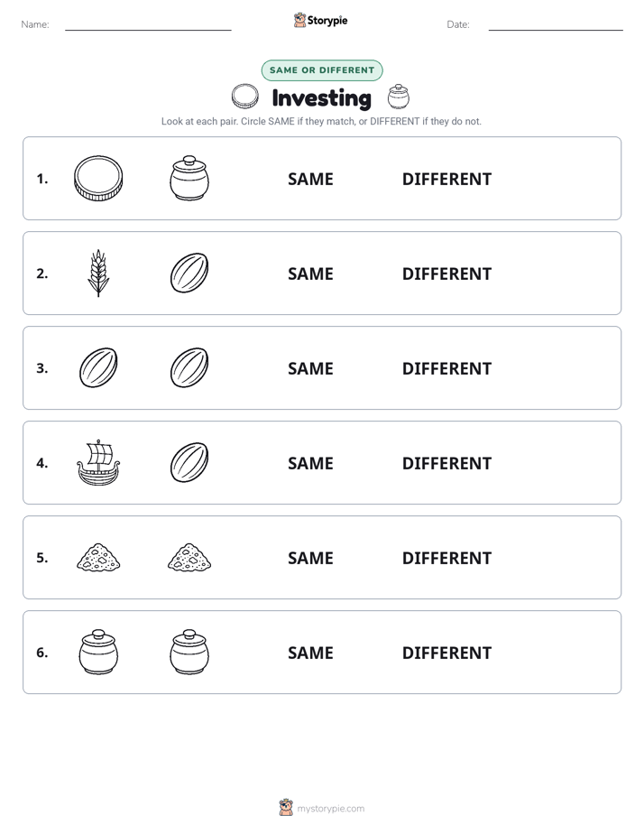Screen dimensions: 644x834
Task: Click the coin icon in row 1
Action: (98, 178)
